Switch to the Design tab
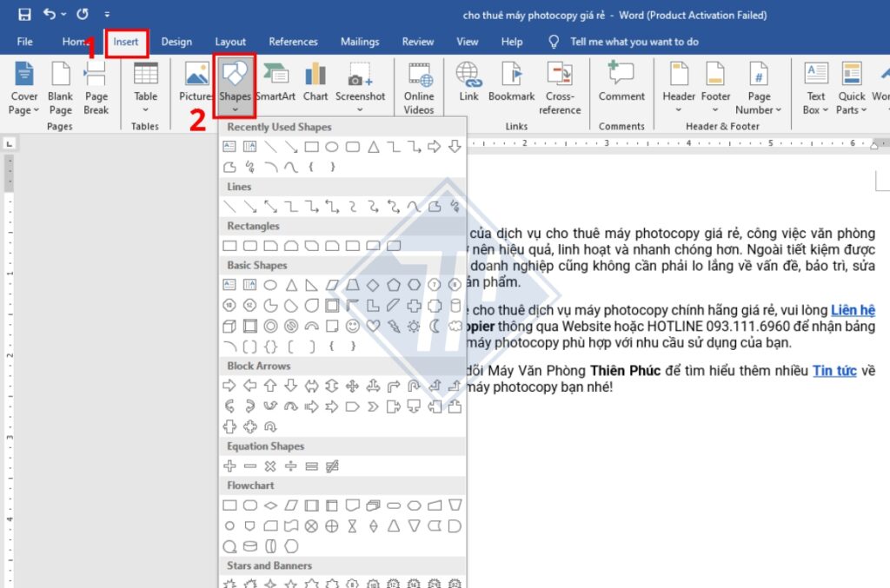 (176, 41)
